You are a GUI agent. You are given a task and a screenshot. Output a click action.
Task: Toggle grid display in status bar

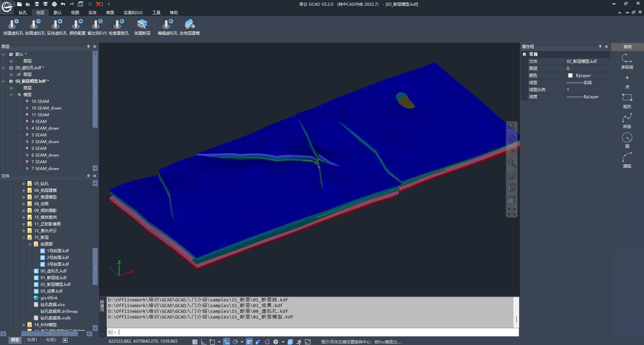point(195,342)
